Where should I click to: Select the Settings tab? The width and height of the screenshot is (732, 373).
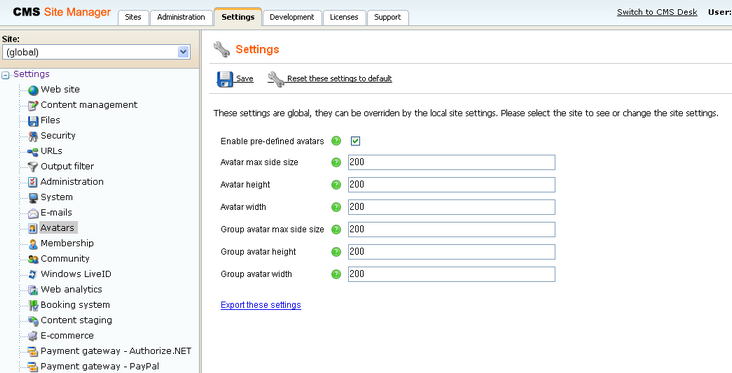(238, 17)
